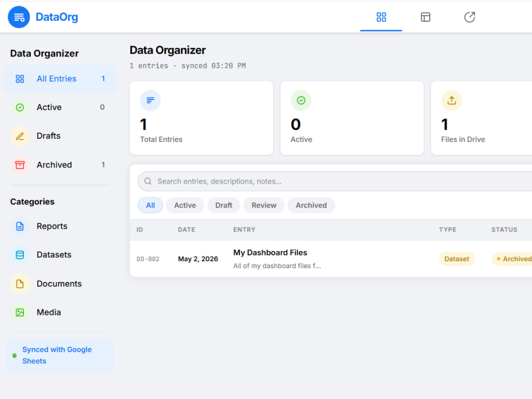The height and width of the screenshot is (399, 532).
Task: Open the external share icon tab
Action: pos(470,17)
